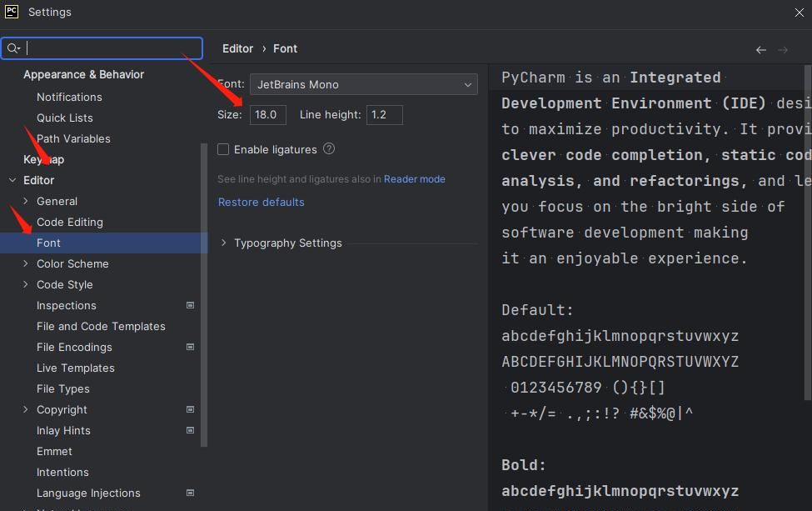Open Live Templates settings page
This screenshot has width=812, height=511.
[75, 368]
